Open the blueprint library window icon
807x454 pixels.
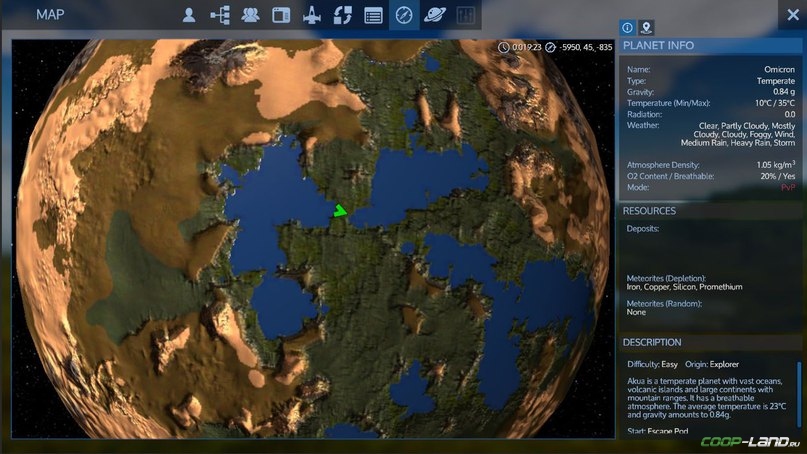point(281,15)
